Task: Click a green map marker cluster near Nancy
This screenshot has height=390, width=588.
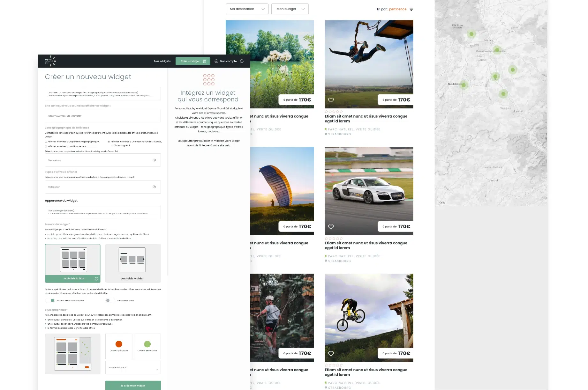Action: click(x=471, y=34)
